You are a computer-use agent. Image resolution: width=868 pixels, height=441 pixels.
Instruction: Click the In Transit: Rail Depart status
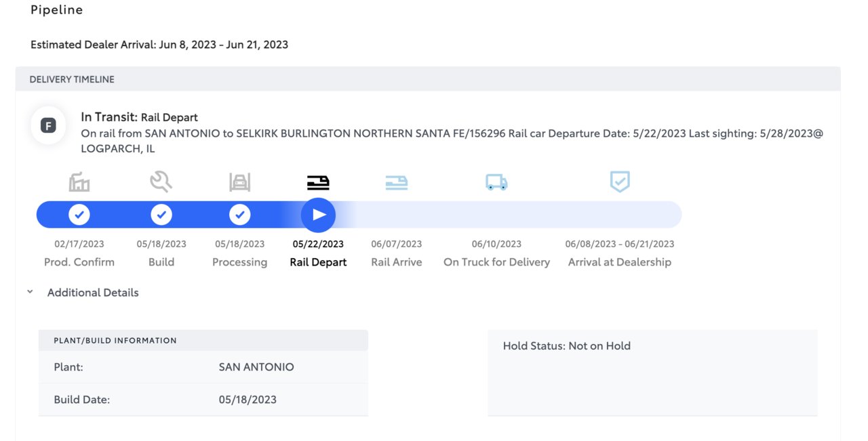point(139,117)
